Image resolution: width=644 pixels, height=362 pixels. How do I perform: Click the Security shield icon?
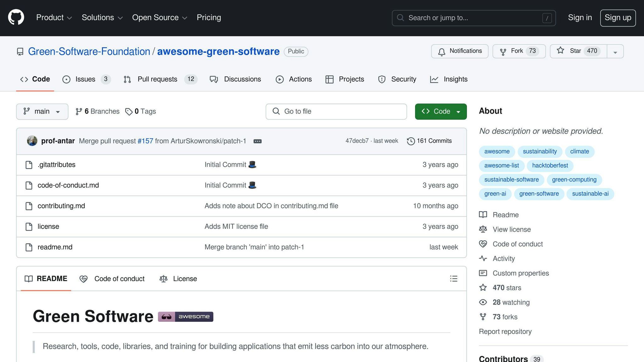click(382, 79)
